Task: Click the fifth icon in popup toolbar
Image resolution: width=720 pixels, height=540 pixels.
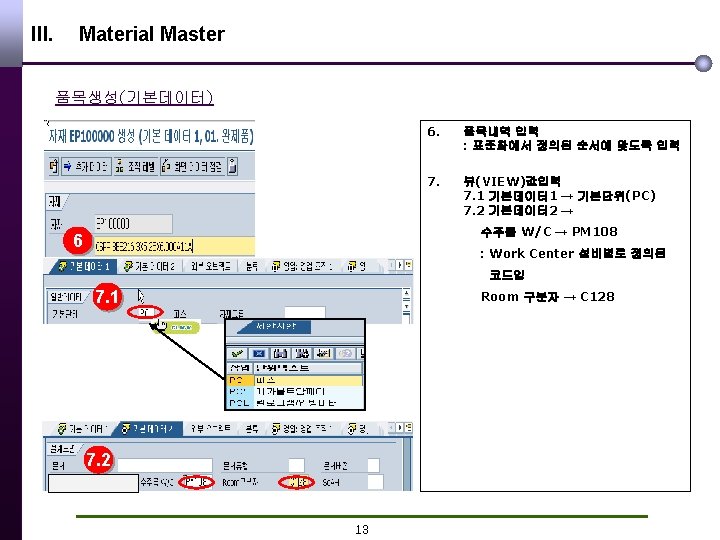Action: click(324, 354)
